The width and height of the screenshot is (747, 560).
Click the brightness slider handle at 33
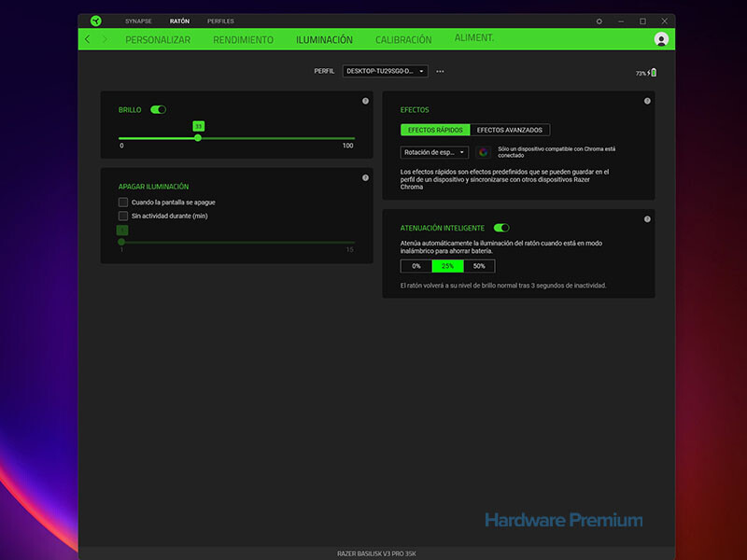pyautogui.click(x=198, y=138)
